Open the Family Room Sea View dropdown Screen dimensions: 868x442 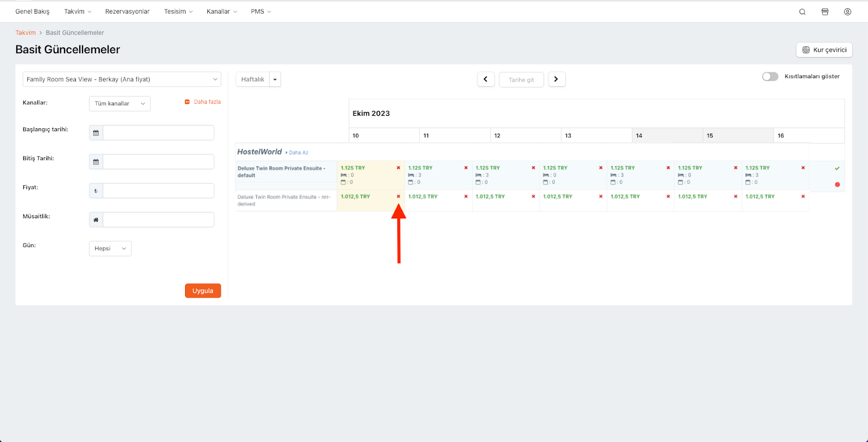pos(122,79)
